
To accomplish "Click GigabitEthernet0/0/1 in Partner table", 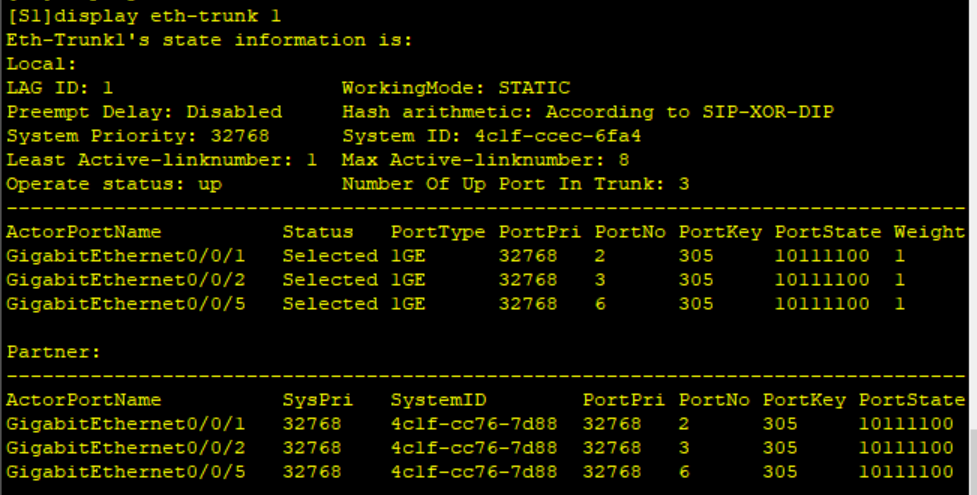I will pyautogui.click(x=126, y=424).
